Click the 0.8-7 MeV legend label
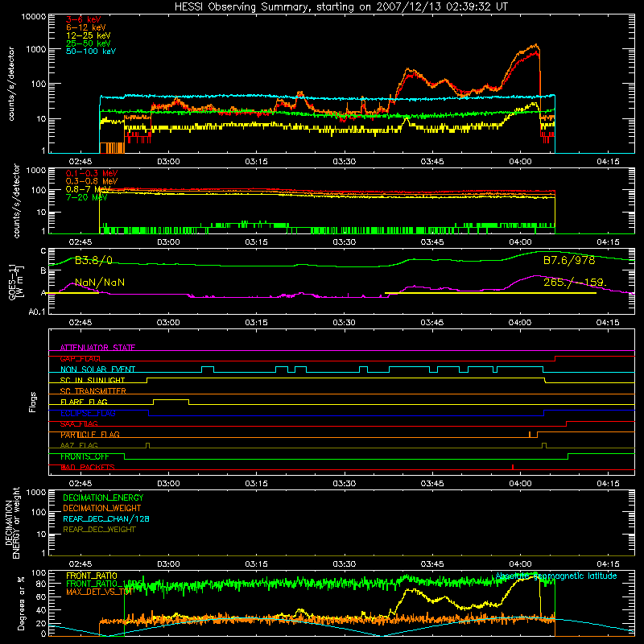The width and height of the screenshot is (644, 644). click(x=89, y=189)
